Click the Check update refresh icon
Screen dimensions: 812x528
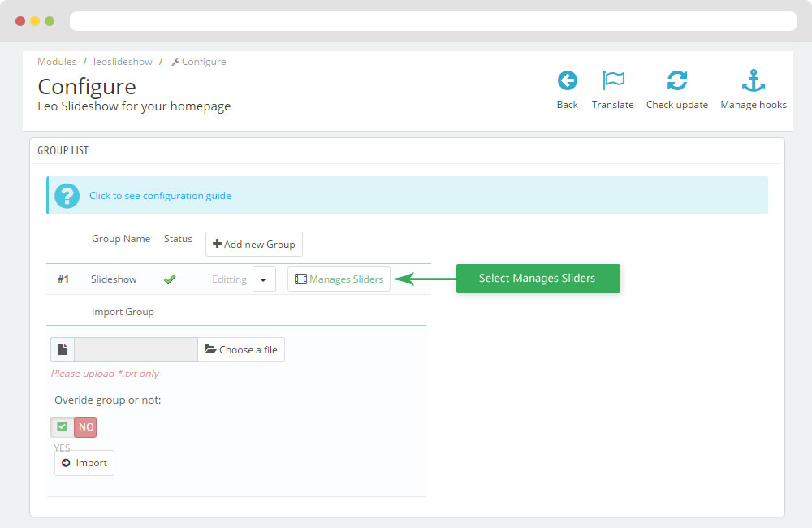tap(677, 81)
